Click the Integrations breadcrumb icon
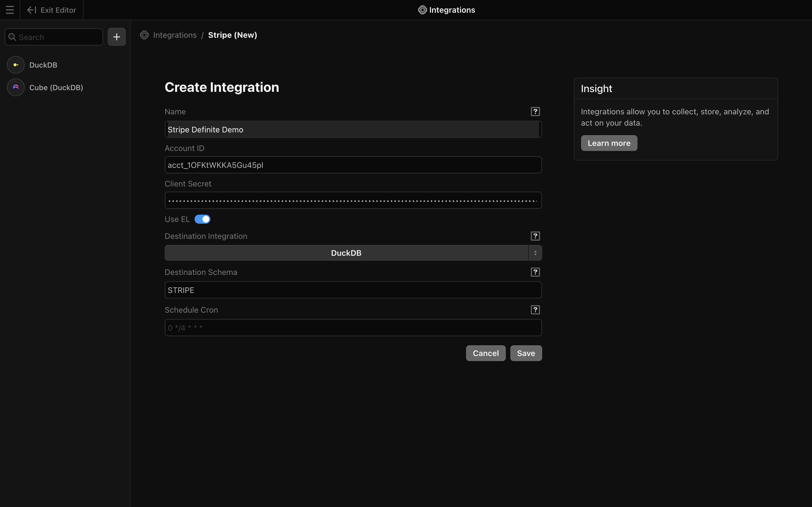This screenshot has height=507, width=812. tap(144, 35)
